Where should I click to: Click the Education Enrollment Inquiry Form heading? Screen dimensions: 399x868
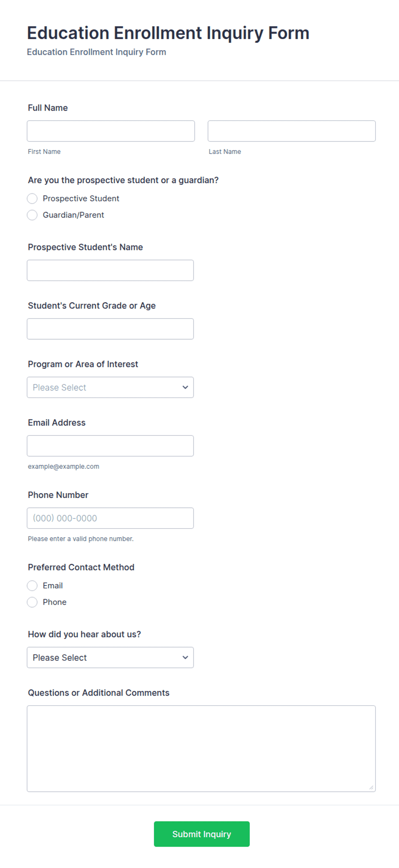(168, 33)
